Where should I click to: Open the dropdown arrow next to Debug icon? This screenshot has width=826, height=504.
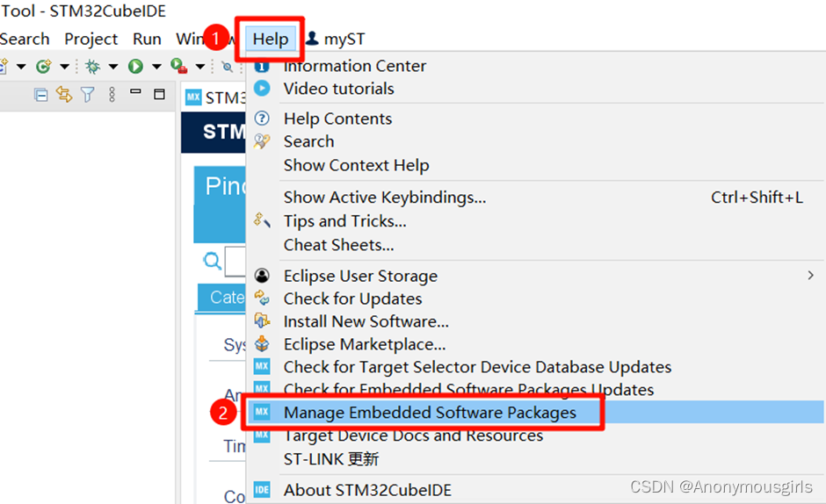click(x=113, y=67)
